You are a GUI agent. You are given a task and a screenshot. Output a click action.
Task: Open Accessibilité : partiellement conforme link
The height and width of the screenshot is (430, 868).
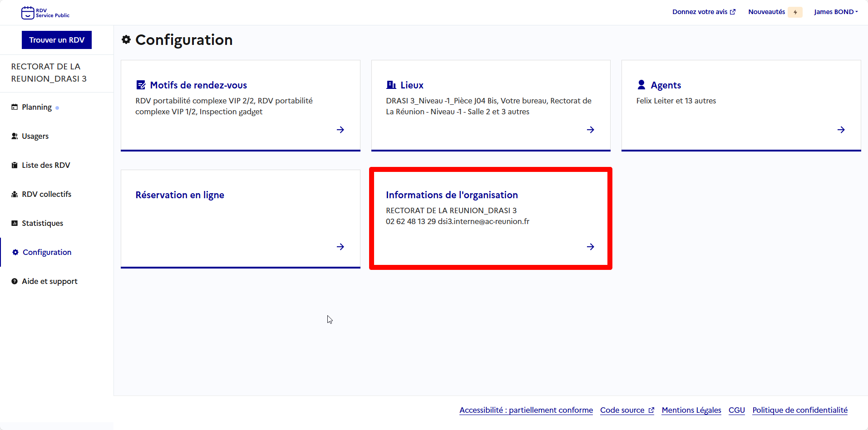[x=526, y=410]
